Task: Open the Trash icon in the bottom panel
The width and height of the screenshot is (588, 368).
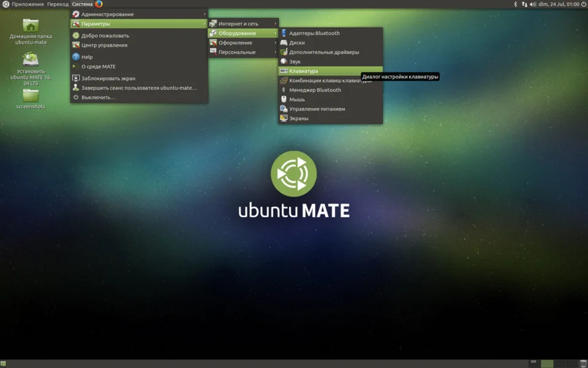Action: click(581, 364)
